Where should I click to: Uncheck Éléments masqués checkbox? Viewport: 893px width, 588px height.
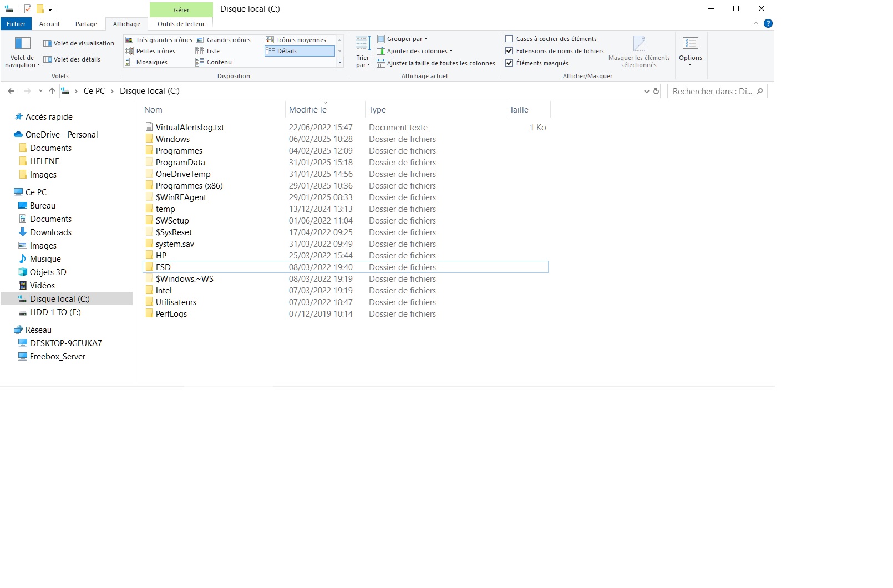509,63
